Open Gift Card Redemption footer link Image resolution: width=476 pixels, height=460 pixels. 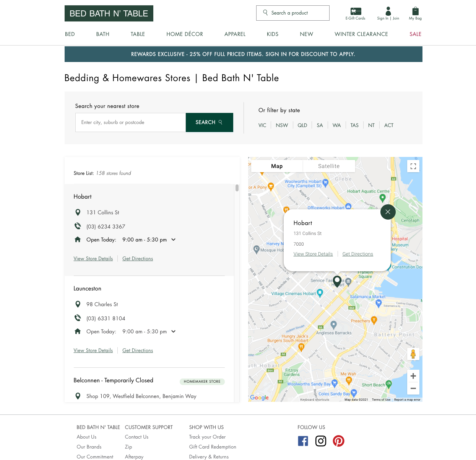[213, 447]
